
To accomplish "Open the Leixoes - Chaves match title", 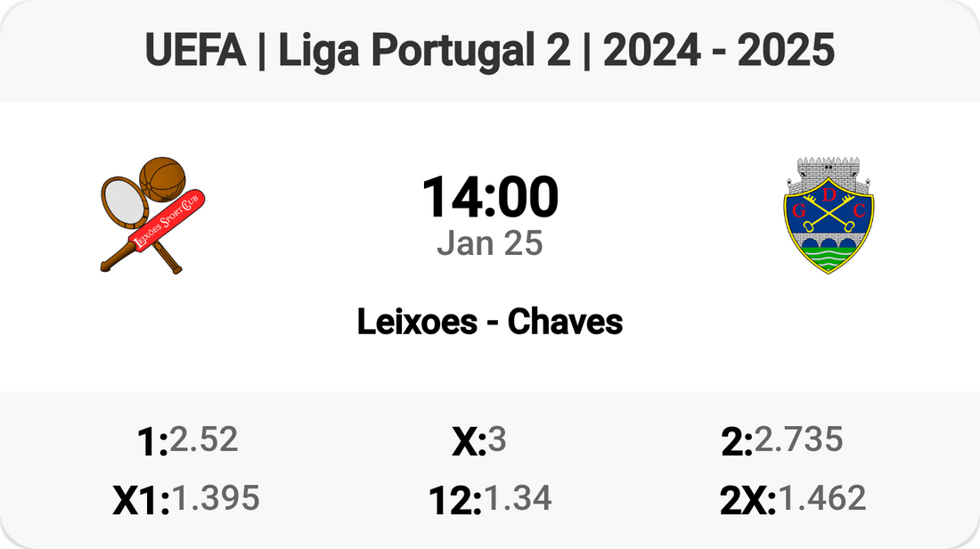I will pos(490,322).
